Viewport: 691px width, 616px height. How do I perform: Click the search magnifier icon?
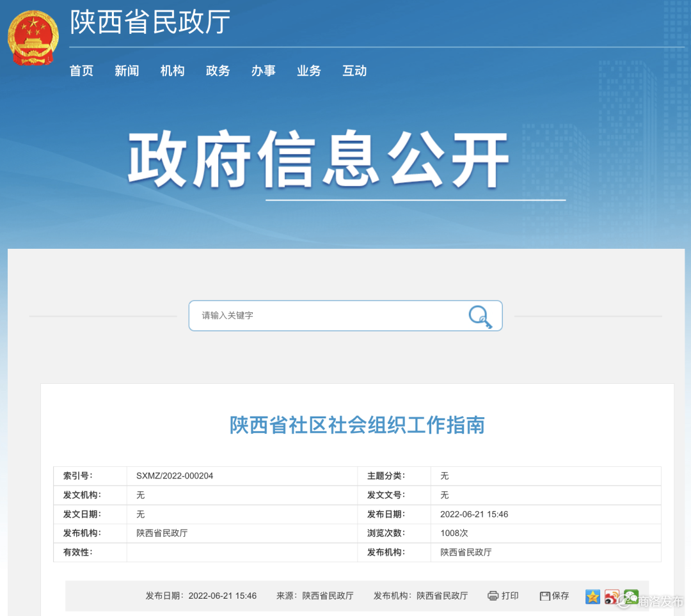(x=480, y=317)
